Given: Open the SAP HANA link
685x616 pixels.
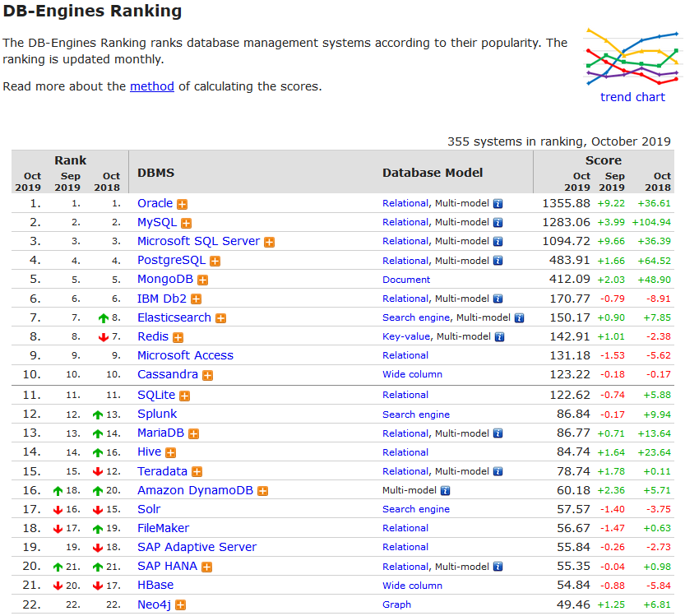Looking at the screenshot, I should 167,566.
